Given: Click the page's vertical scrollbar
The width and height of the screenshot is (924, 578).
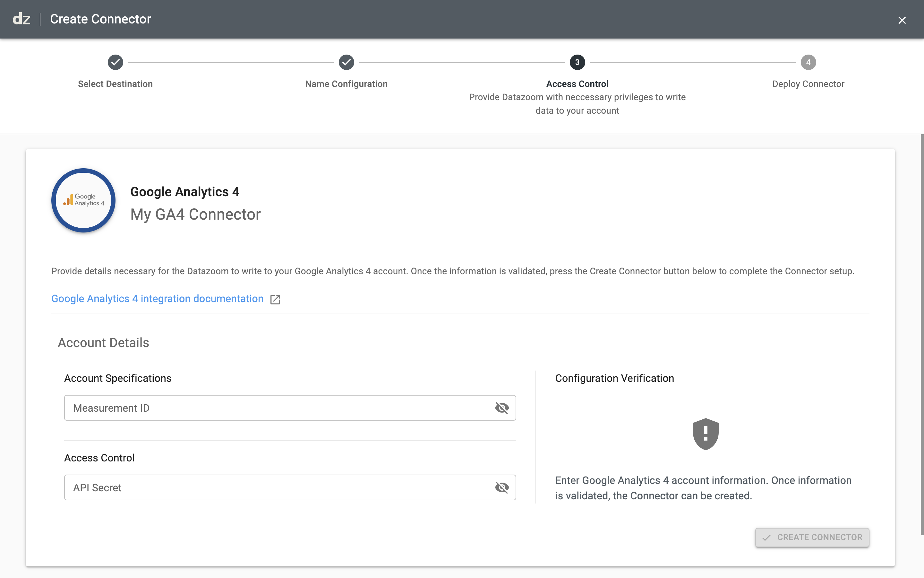Looking at the screenshot, I should pyautogui.click(x=922, y=335).
